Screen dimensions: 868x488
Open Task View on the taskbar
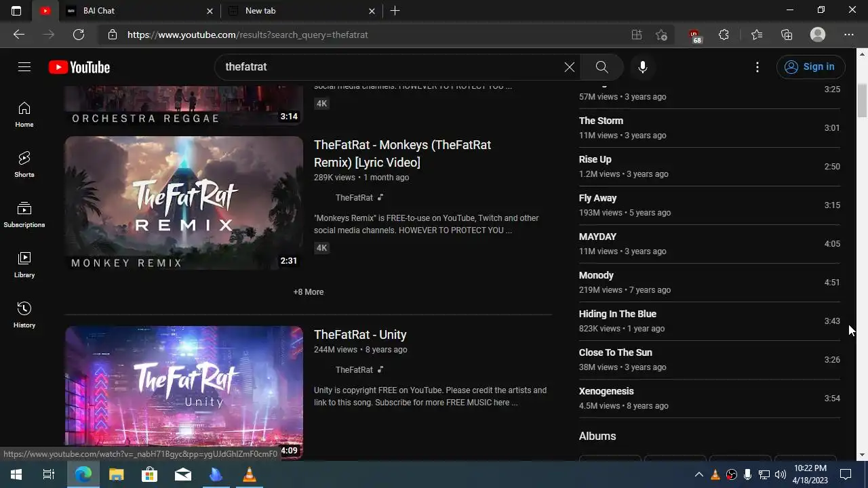point(49,474)
